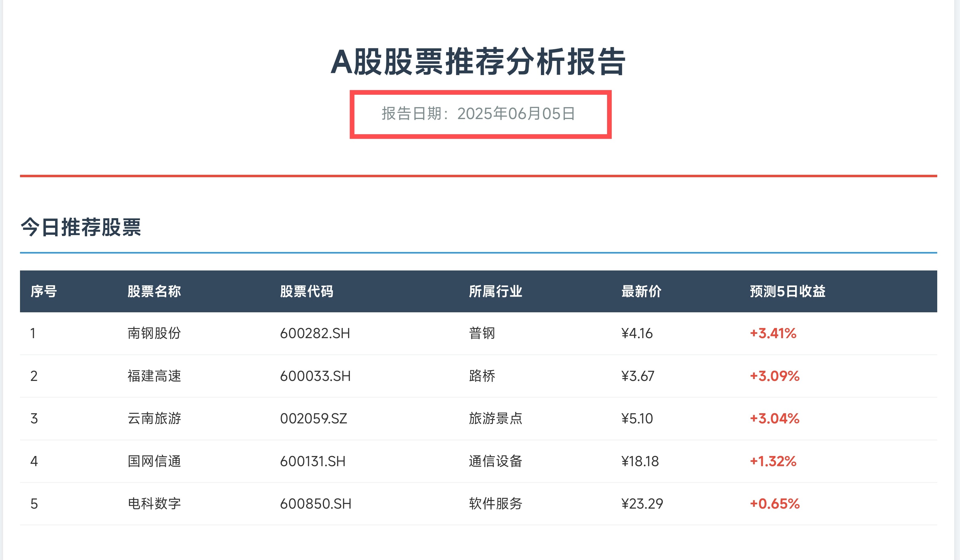This screenshot has width=960, height=560.
Task: Click predicted return +3.41%
Action: point(773,333)
